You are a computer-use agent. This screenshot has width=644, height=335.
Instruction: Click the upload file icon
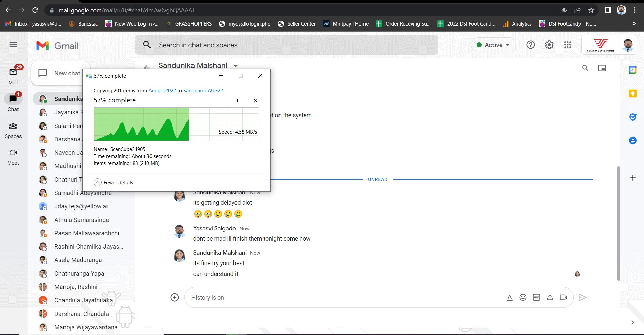[x=550, y=297]
